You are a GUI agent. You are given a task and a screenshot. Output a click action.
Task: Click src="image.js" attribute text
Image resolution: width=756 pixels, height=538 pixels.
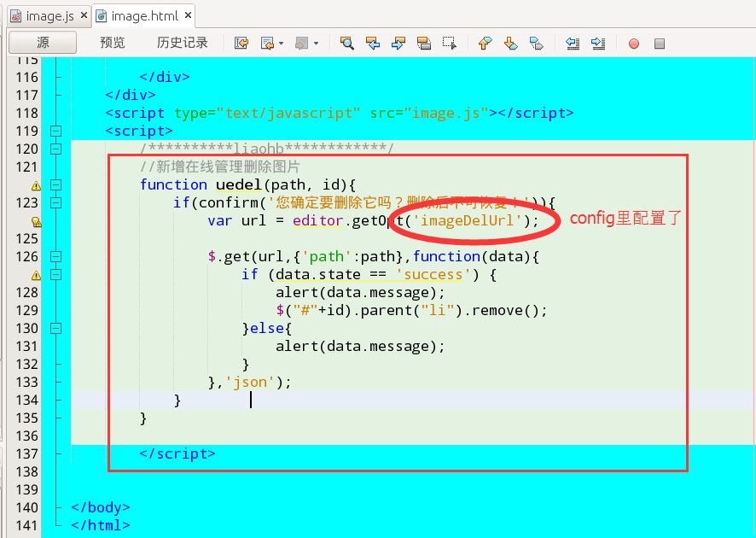pos(430,113)
